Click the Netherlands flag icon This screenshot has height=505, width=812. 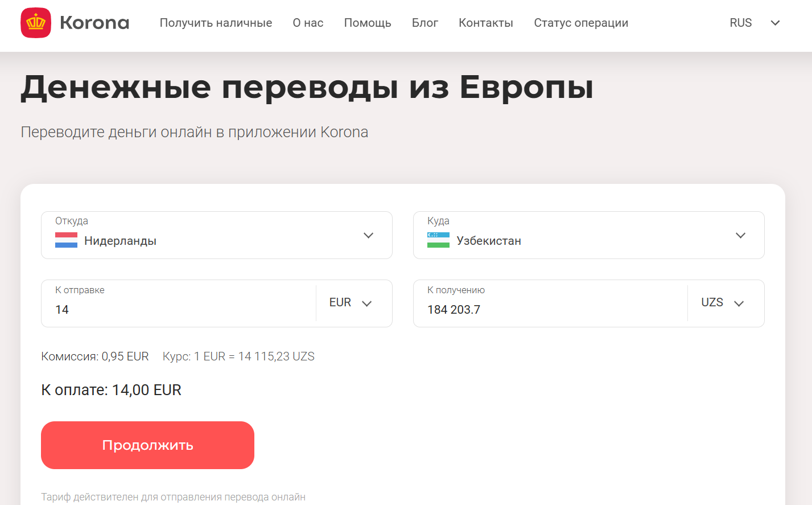click(x=66, y=240)
